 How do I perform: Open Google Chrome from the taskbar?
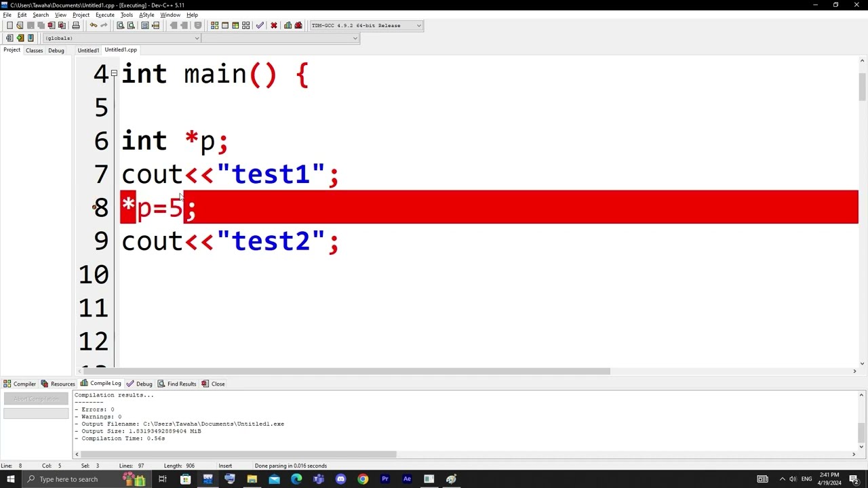[x=363, y=479]
